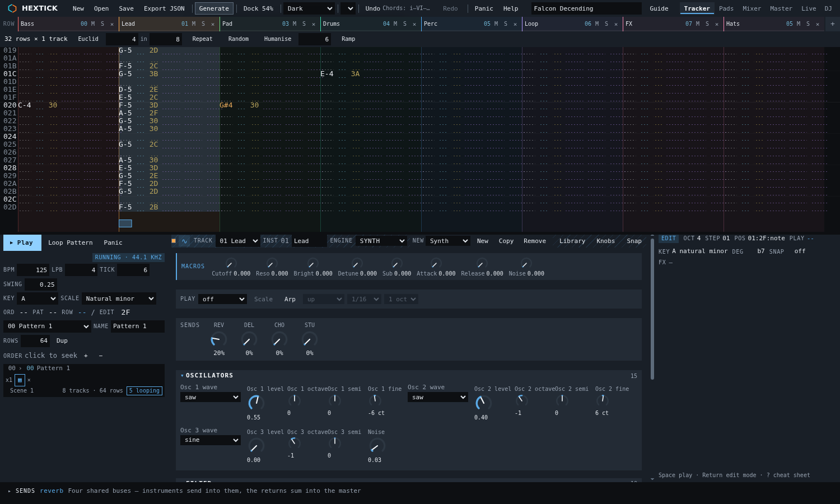840x504 pixels.
Task: Mute the Pad track
Action: pos(295,24)
